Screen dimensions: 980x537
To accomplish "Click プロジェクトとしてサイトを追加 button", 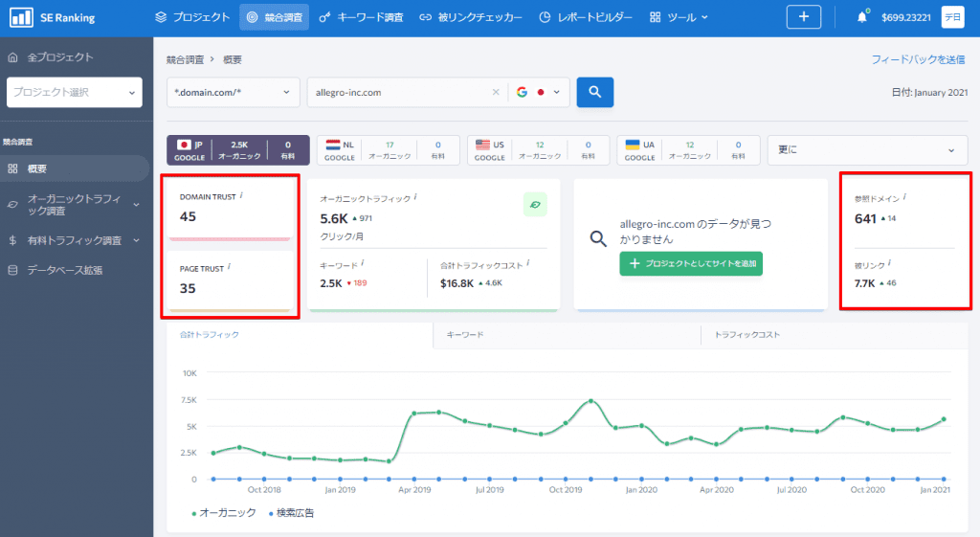I will (x=691, y=264).
